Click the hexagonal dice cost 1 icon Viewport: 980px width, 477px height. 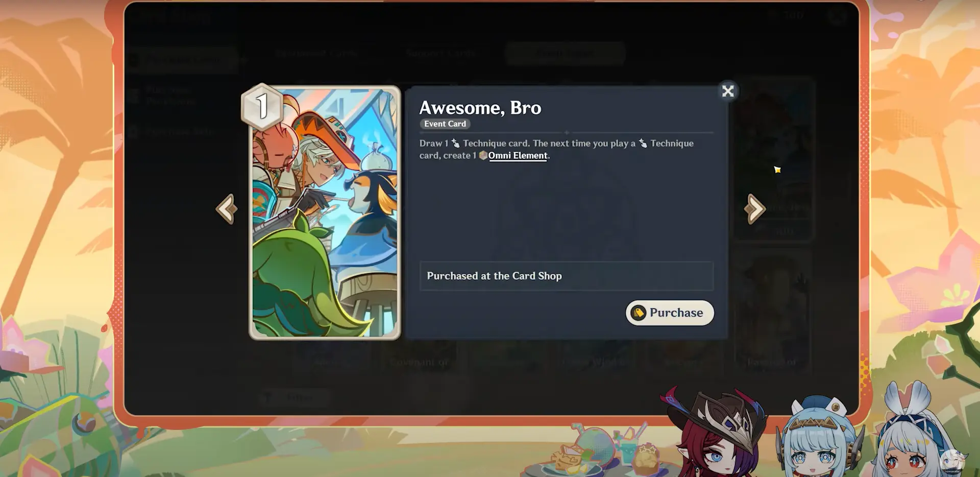[262, 107]
